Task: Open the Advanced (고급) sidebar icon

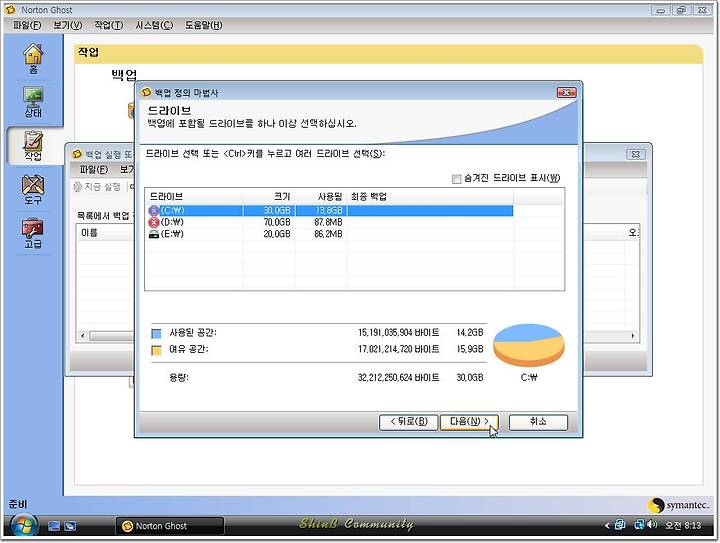Action: point(33,234)
